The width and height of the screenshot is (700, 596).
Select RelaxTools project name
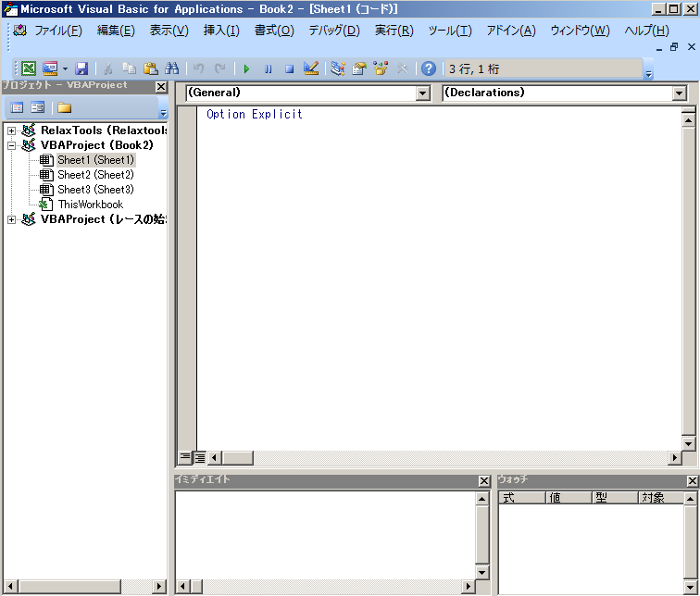point(104,130)
